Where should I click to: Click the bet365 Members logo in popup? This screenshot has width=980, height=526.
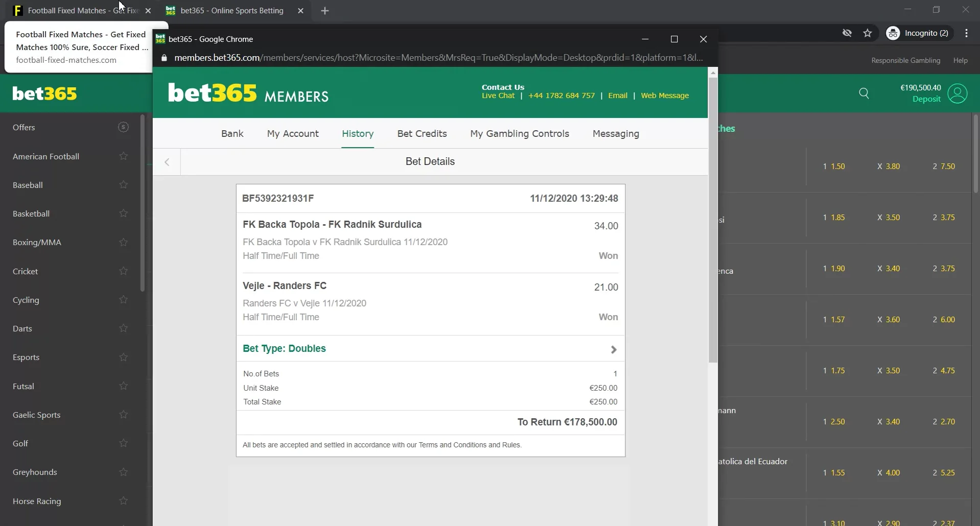click(248, 93)
